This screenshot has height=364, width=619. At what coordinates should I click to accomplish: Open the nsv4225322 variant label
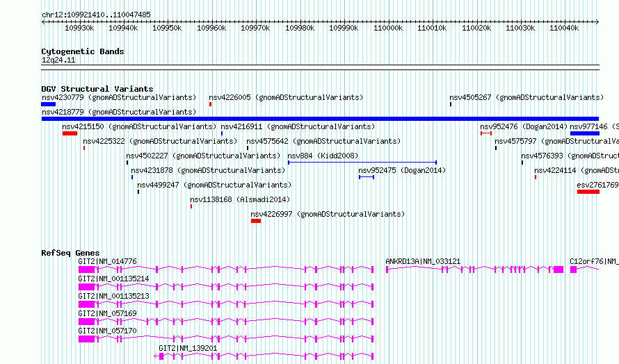(160, 141)
